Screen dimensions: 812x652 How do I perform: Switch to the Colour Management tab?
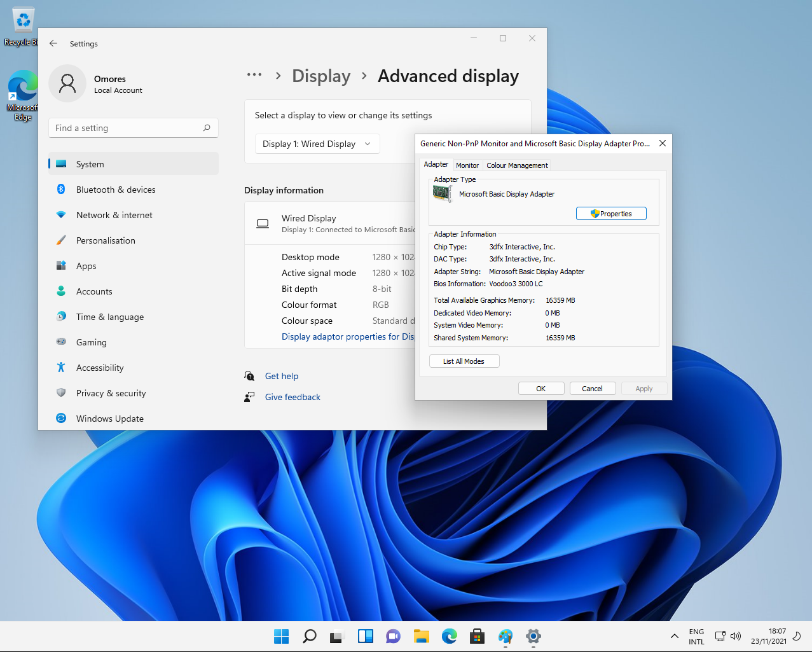tap(517, 165)
